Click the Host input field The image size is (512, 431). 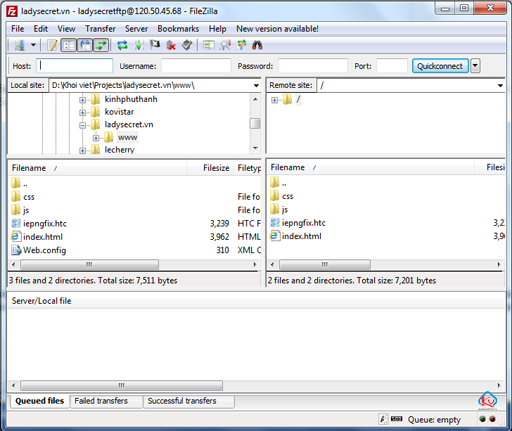click(x=75, y=66)
